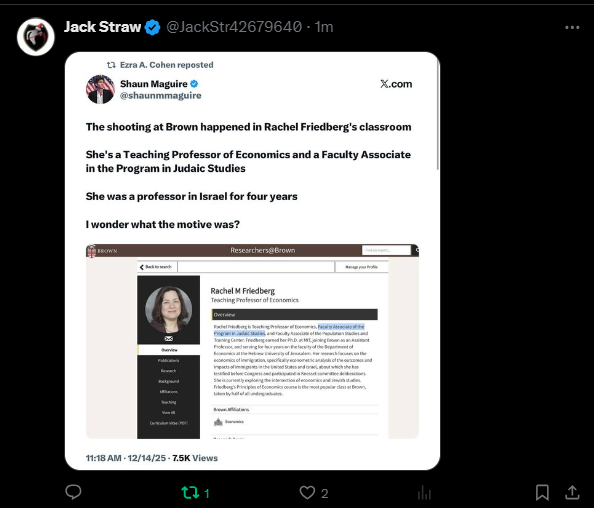
Task: Click the envelope email icon under portrait
Action: [169, 338]
